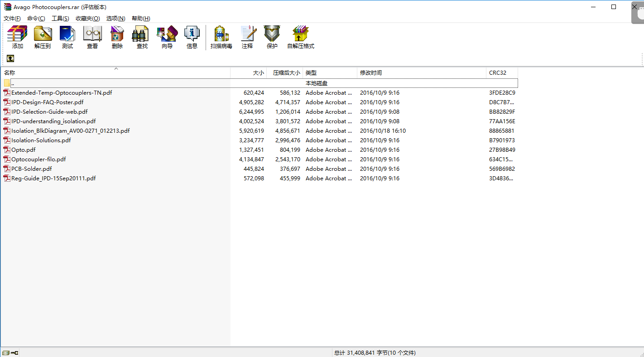Open the 收藏夹(O) menu

pyautogui.click(x=88, y=19)
